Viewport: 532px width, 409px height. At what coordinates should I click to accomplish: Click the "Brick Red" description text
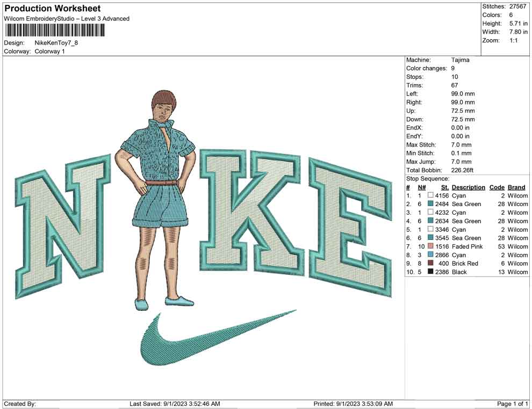465,264
